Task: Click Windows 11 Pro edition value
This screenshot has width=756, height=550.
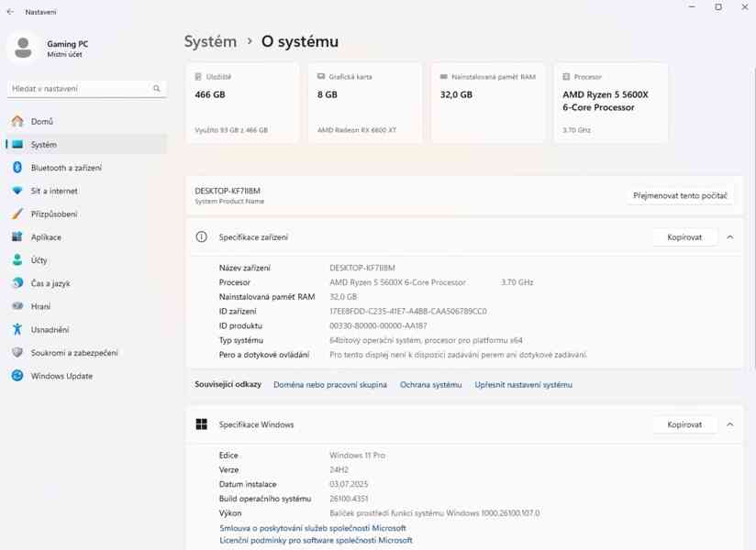Action: (x=357, y=455)
